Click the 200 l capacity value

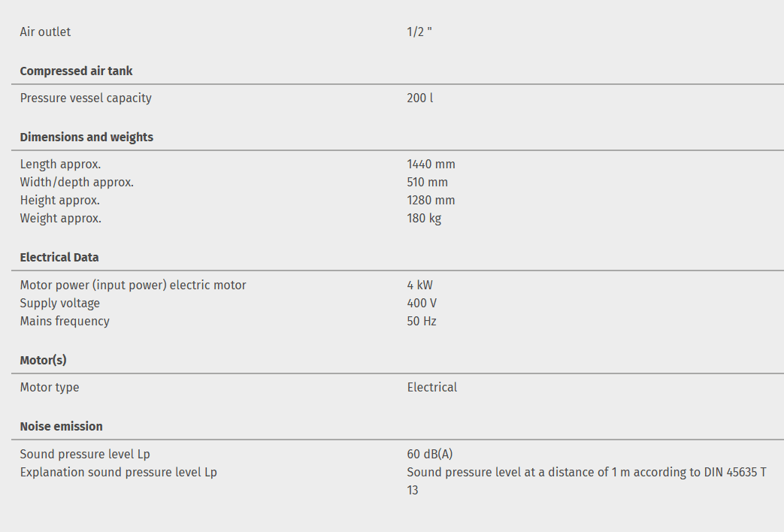click(x=419, y=98)
